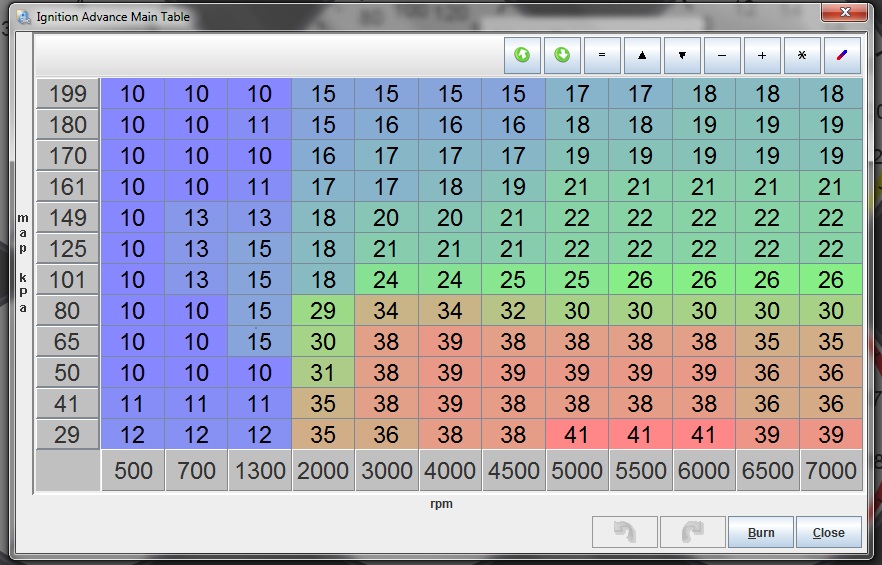882x565 pixels.
Task: Select cell 39 at 29 kPa, 7000 rpm
Action: (831, 434)
